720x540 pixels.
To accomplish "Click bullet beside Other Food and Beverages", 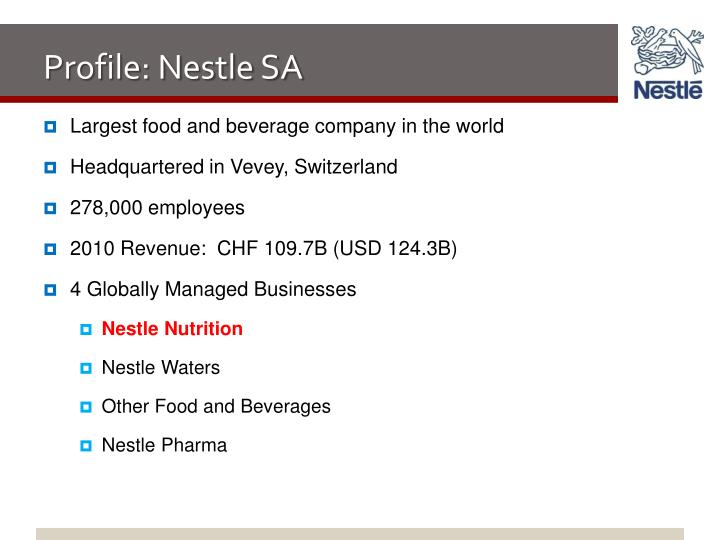I will click(86, 407).
